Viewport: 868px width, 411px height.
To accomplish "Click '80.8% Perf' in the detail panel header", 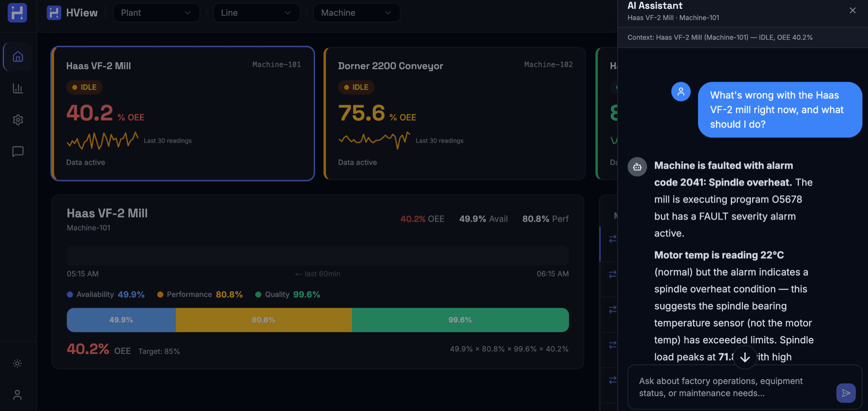I will 546,219.
